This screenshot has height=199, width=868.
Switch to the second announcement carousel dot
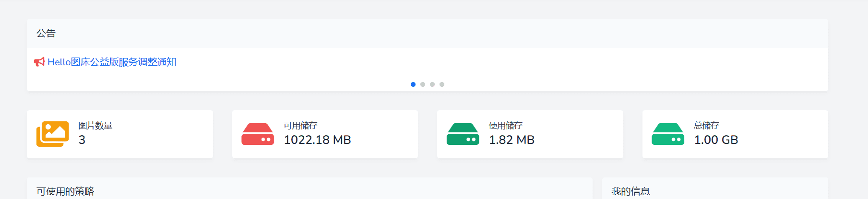(423, 84)
